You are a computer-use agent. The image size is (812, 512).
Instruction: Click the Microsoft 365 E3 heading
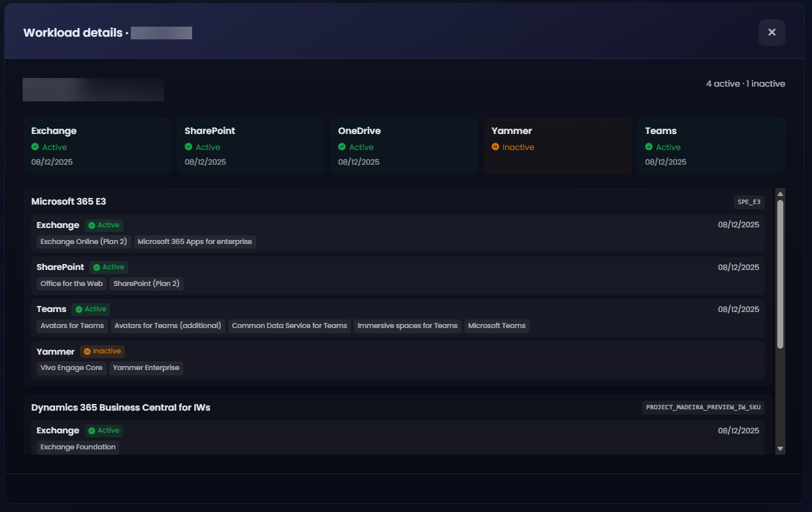tap(69, 201)
